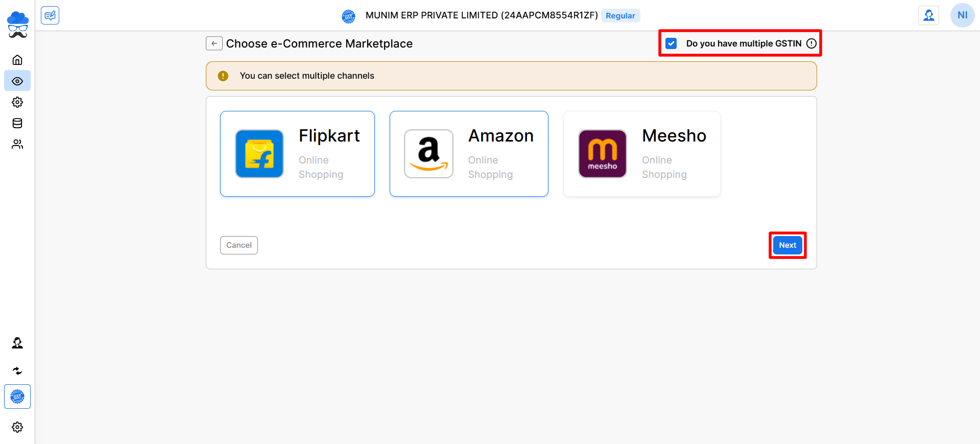Open the upper gear icon in sidebar

pyautogui.click(x=17, y=102)
